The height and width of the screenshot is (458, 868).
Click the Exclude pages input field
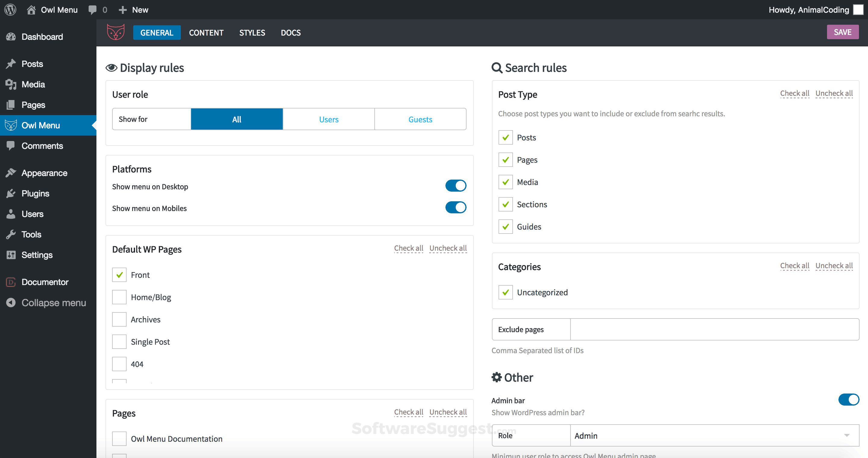click(714, 329)
